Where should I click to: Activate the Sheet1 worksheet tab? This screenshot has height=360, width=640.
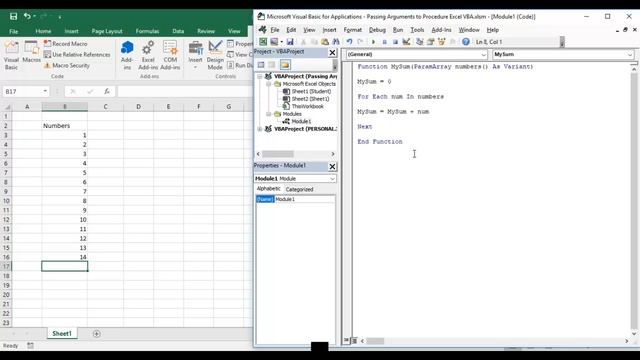coord(62,333)
